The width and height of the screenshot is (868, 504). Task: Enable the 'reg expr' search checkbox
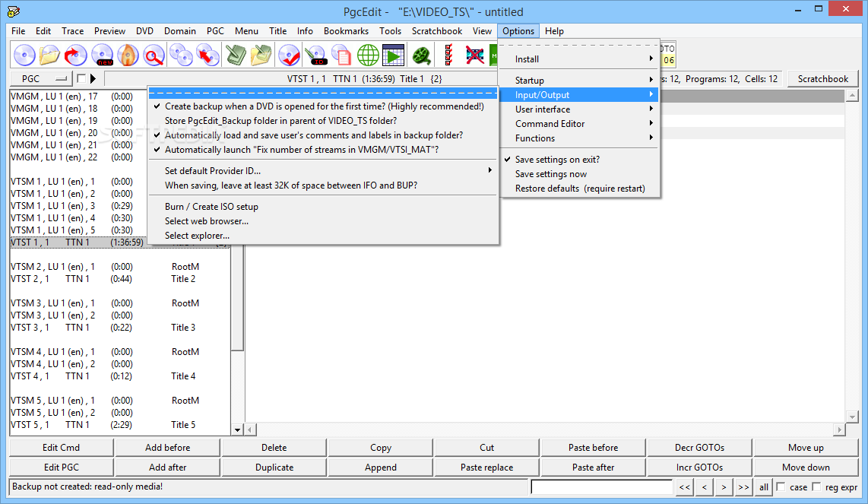(x=816, y=487)
